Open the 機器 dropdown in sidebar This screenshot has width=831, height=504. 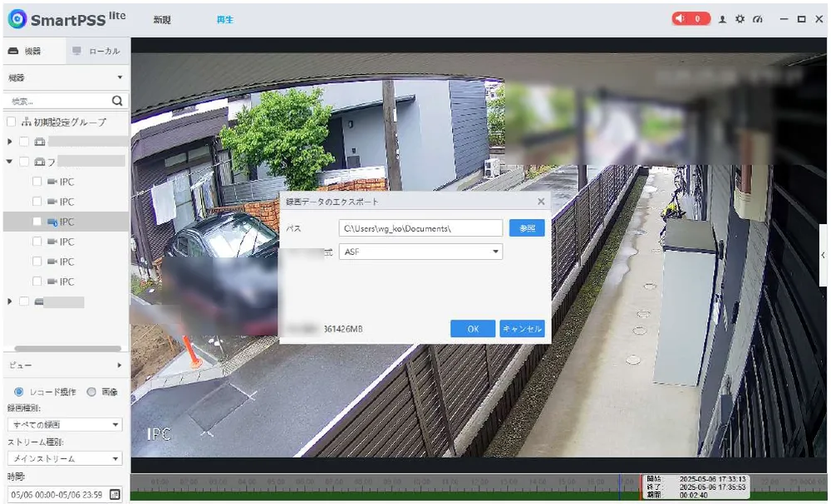(66, 78)
